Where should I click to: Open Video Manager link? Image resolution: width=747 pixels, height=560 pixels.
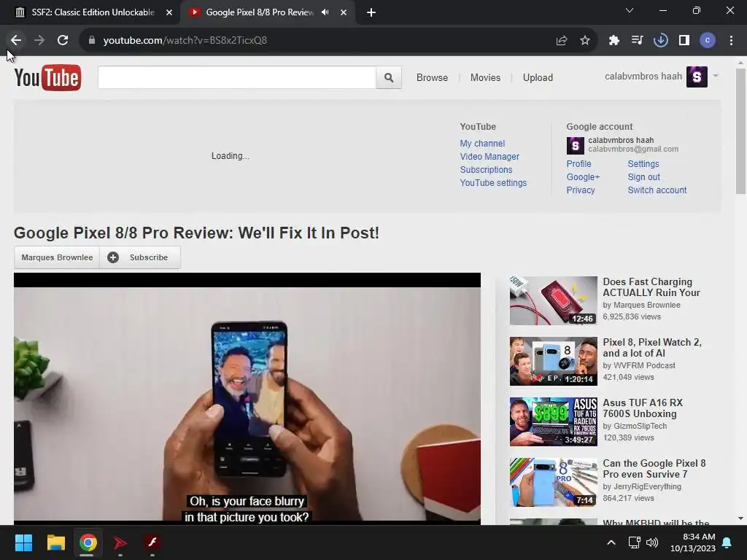pyautogui.click(x=489, y=157)
